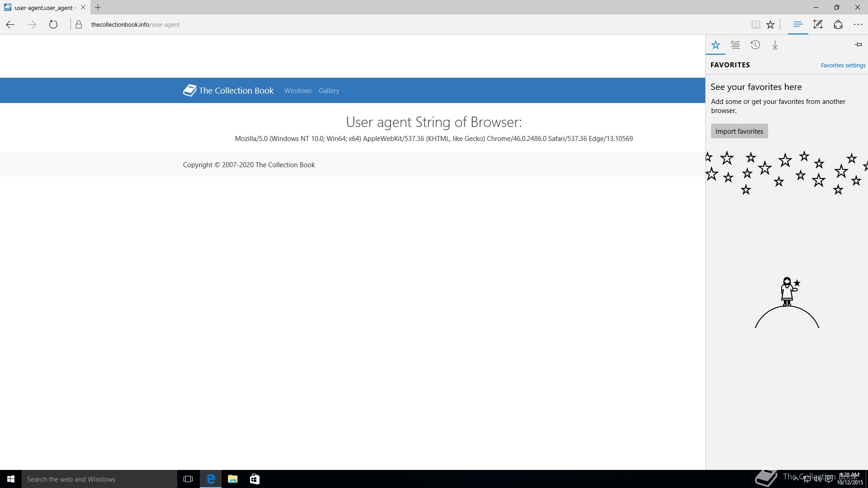
Task: Open Gallery link in site navbar
Action: coord(329,91)
